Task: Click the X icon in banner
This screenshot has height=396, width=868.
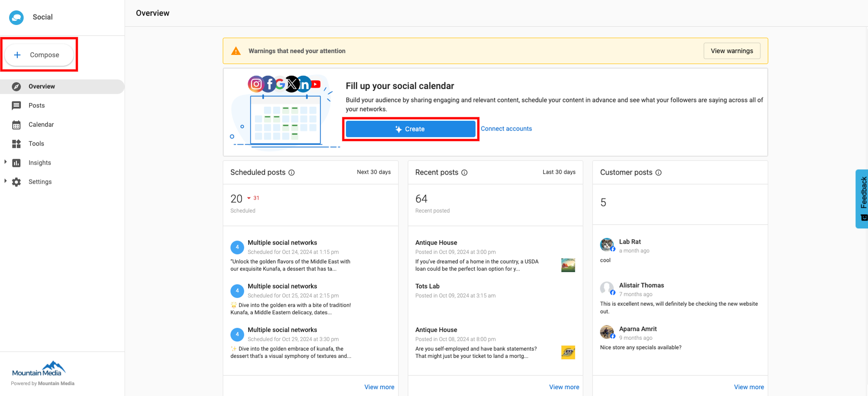Action: [x=292, y=84]
